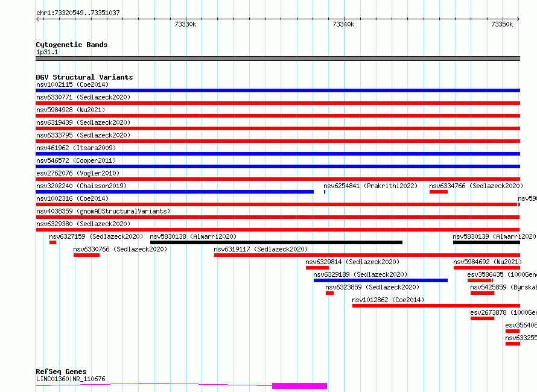
Task: Click the chr1:73320549..73351037 coordinate label
Action: 78,13
